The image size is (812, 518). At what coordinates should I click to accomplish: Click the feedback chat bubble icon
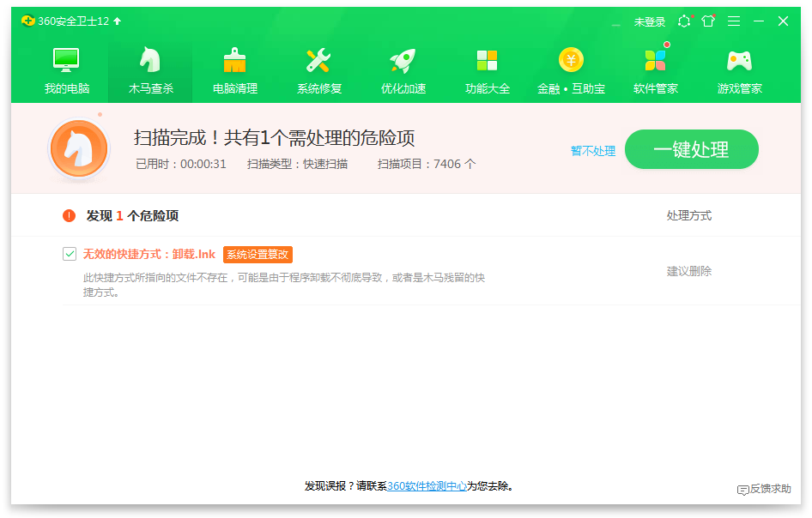click(743, 490)
